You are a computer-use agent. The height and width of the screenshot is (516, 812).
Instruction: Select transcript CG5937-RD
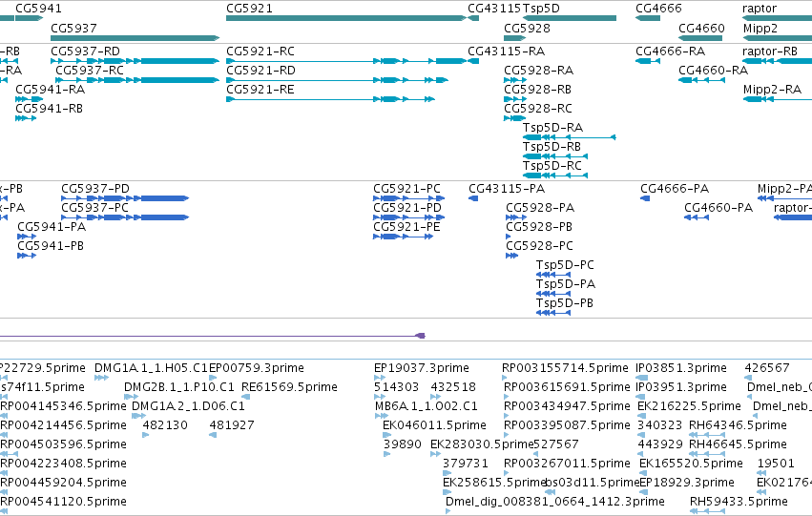135,61
